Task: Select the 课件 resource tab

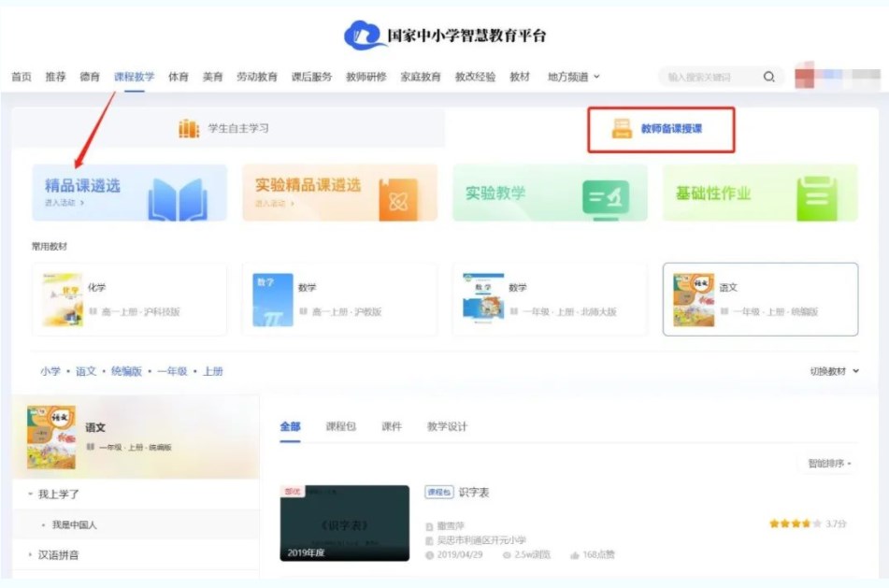Action: [391, 426]
